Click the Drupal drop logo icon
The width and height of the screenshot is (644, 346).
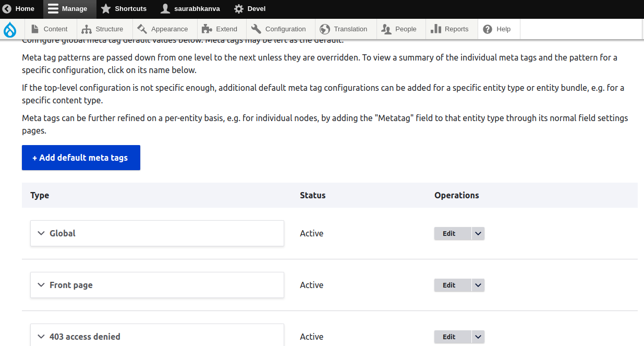tap(10, 30)
